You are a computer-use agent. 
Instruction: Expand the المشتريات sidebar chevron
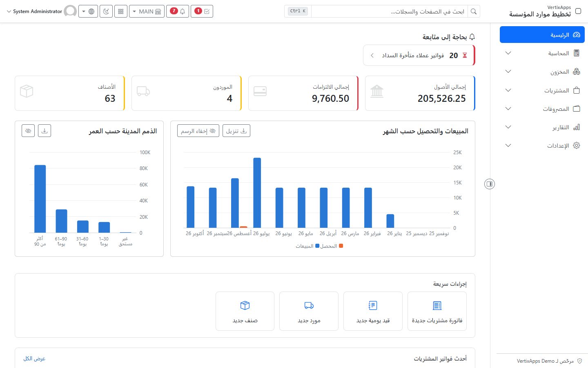[508, 90]
